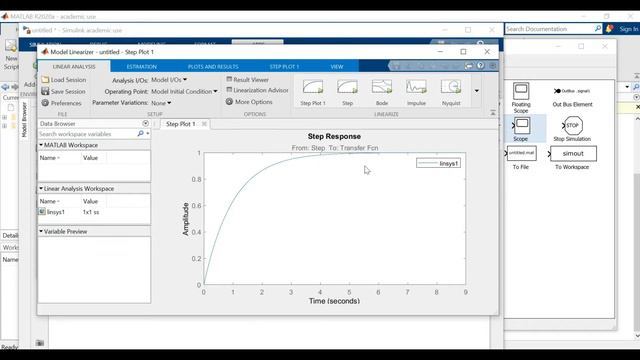Viewport: 640px width, 360px height.
Task: Open Preferences gear in File section
Action: (x=45, y=103)
